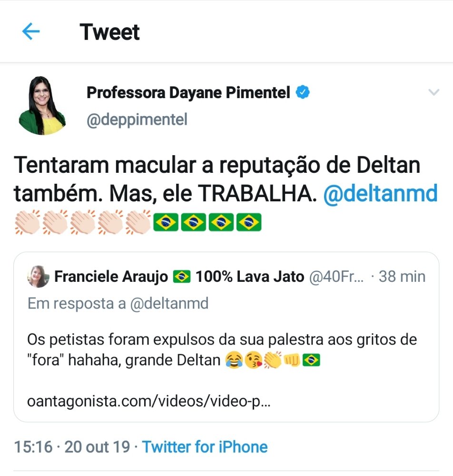This screenshot has height=476, width=453.
Task: Open the tweet options chevron
Action: tap(433, 92)
